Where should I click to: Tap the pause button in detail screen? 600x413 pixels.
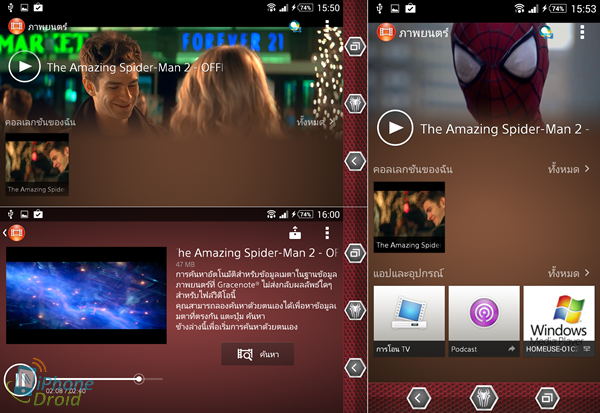coord(20,380)
